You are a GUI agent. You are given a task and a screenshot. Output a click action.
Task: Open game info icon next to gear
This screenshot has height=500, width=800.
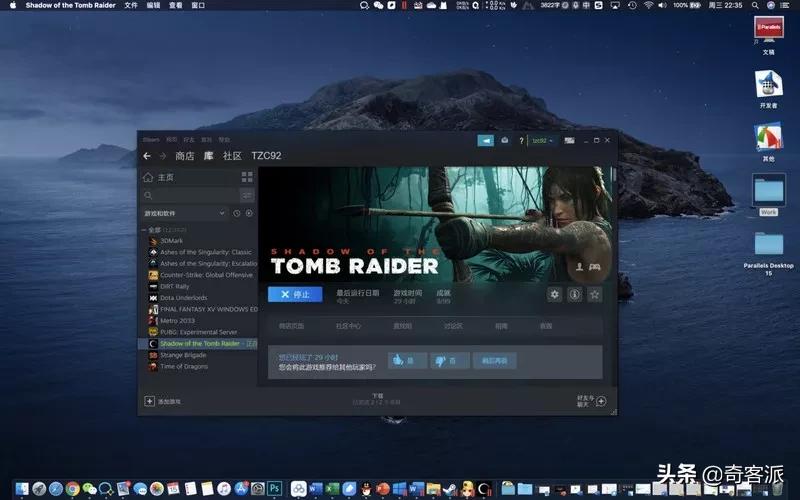tap(574, 294)
